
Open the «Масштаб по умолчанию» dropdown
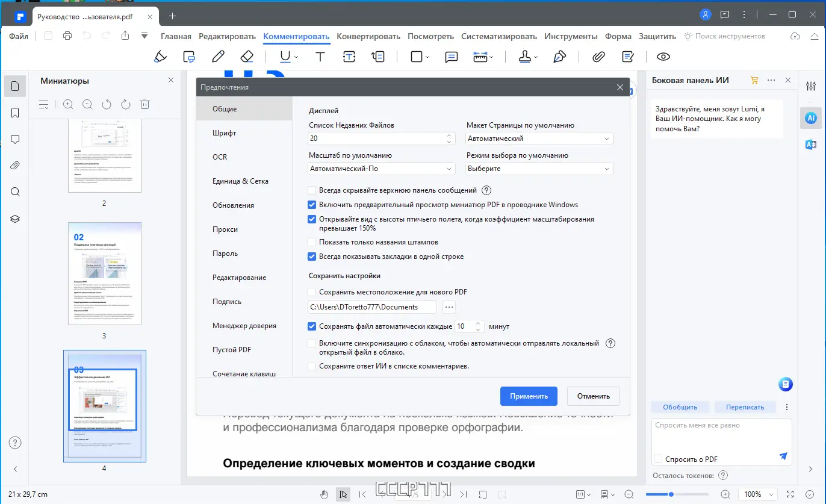(381, 168)
